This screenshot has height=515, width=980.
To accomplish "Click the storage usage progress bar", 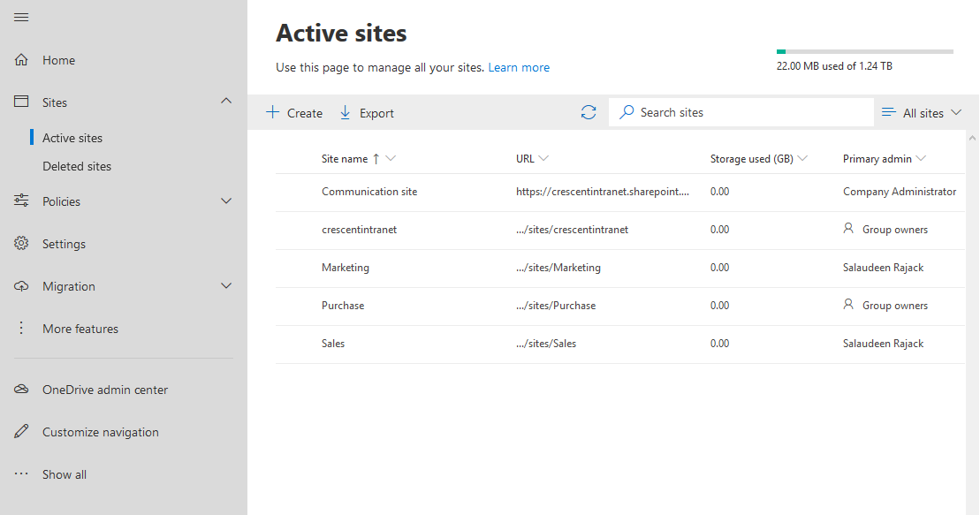I will tap(864, 50).
